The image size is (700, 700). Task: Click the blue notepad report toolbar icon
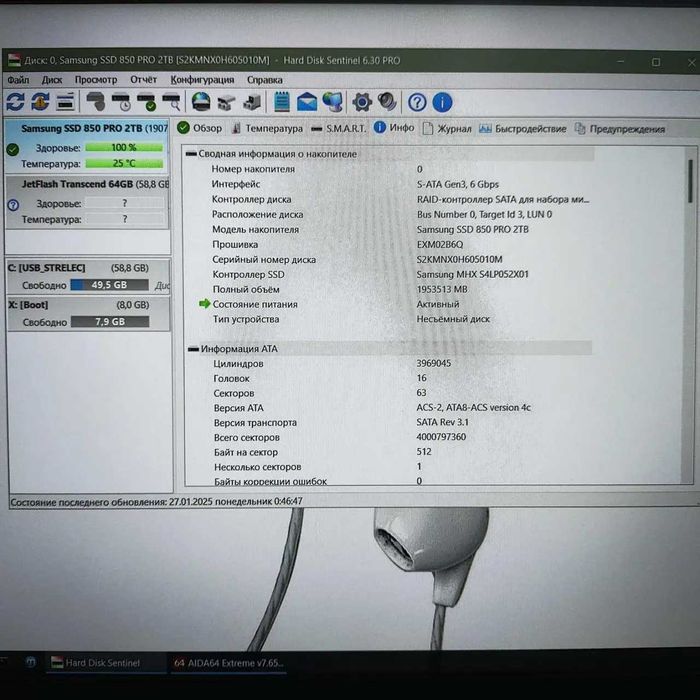click(282, 102)
